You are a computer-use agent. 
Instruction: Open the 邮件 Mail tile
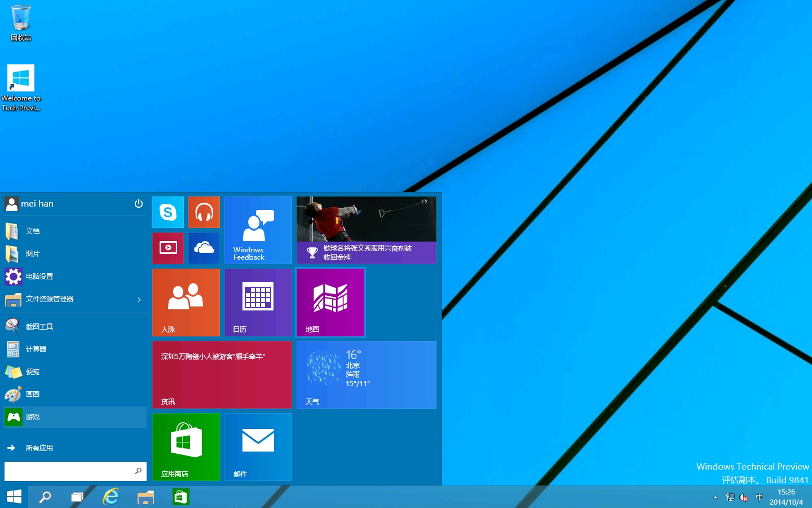pyautogui.click(x=258, y=447)
